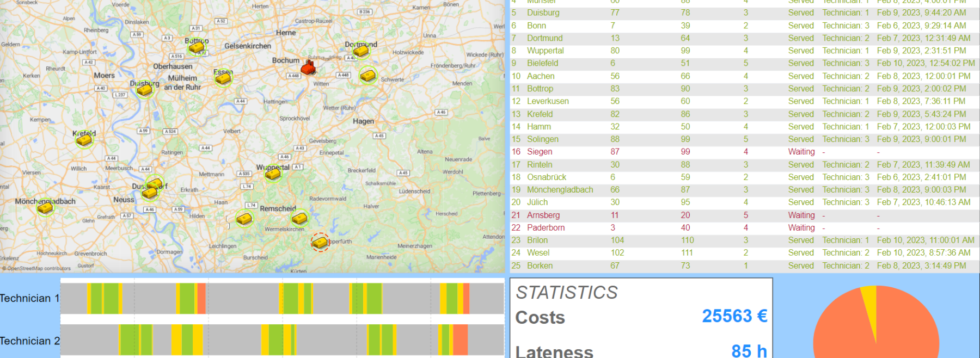This screenshot has height=358, width=980.
Task: Click the value 111 in Wesel row
Action: click(687, 253)
